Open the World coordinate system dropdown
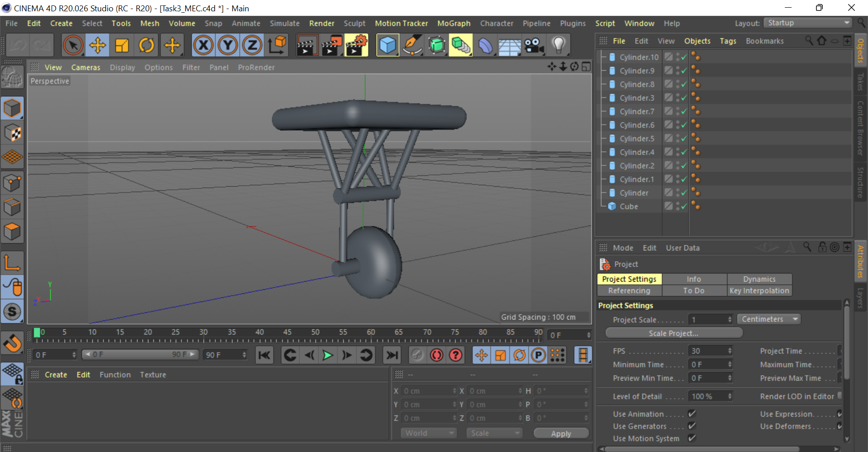Viewport: 868px width, 452px height. point(429,433)
